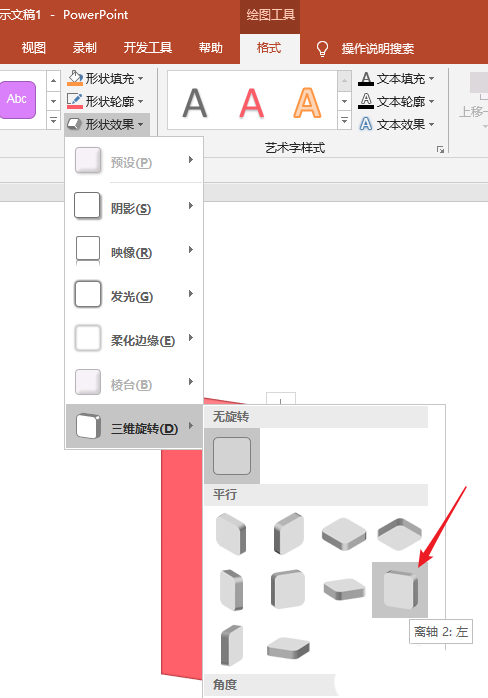Click the 文本效果 text effects icon

click(x=366, y=124)
